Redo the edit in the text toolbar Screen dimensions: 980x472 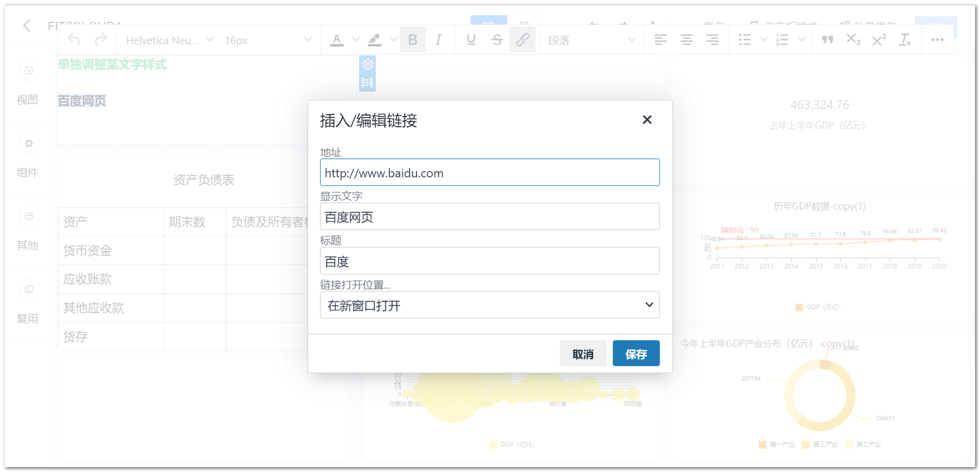click(100, 40)
